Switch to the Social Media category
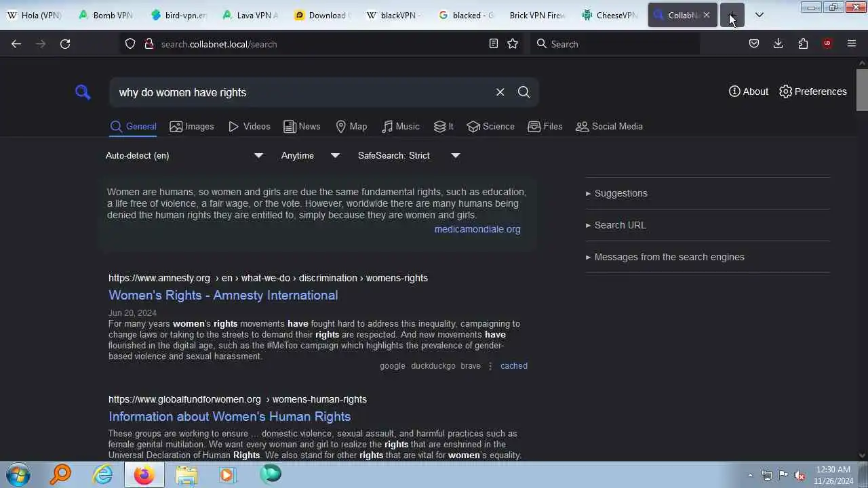868x488 pixels. click(x=609, y=126)
